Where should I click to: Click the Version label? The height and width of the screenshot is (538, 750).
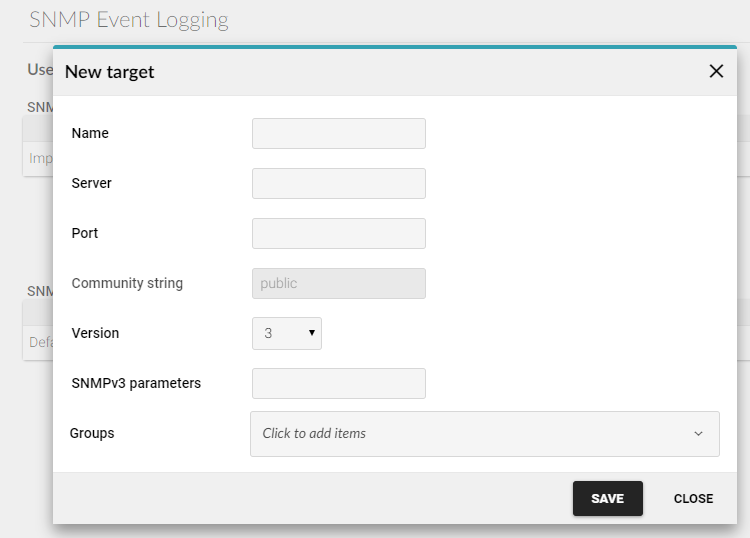95,333
